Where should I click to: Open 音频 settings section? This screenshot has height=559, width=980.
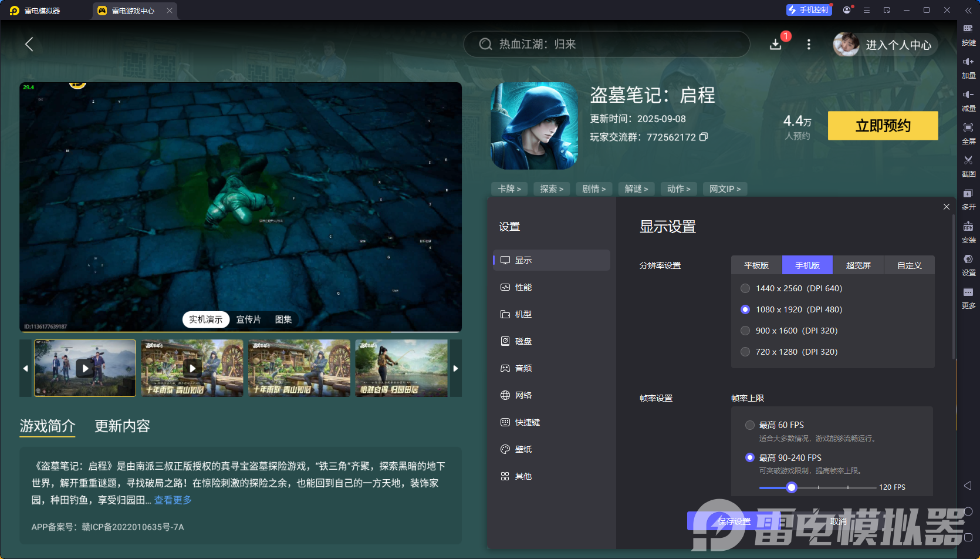click(x=552, y=368)
